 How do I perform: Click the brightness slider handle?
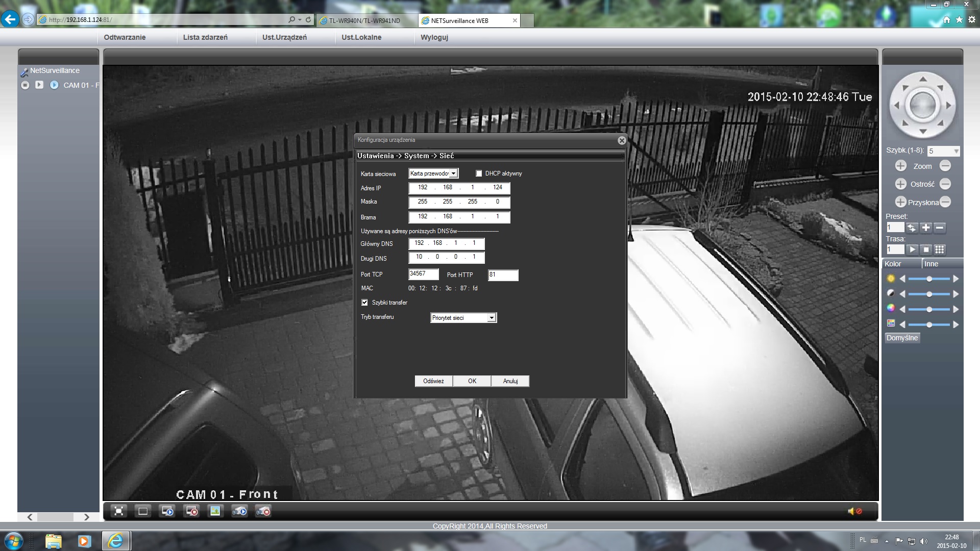click(929, 279)
